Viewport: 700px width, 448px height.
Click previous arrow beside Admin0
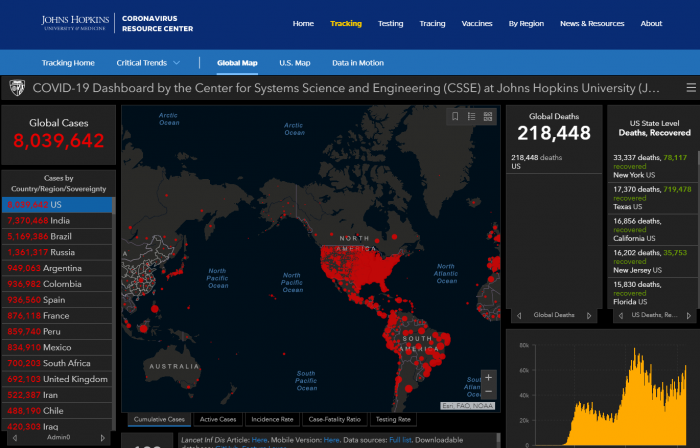tap(15, 438)
